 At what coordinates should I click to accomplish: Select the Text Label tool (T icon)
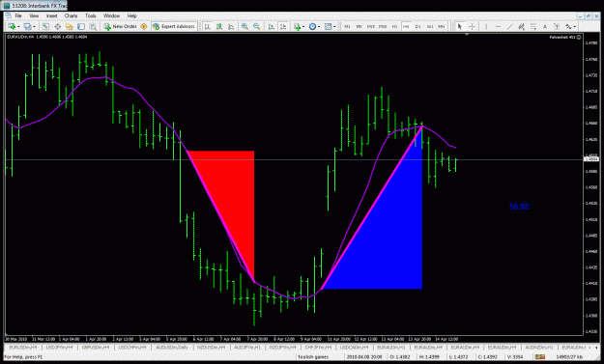[557, 26]
